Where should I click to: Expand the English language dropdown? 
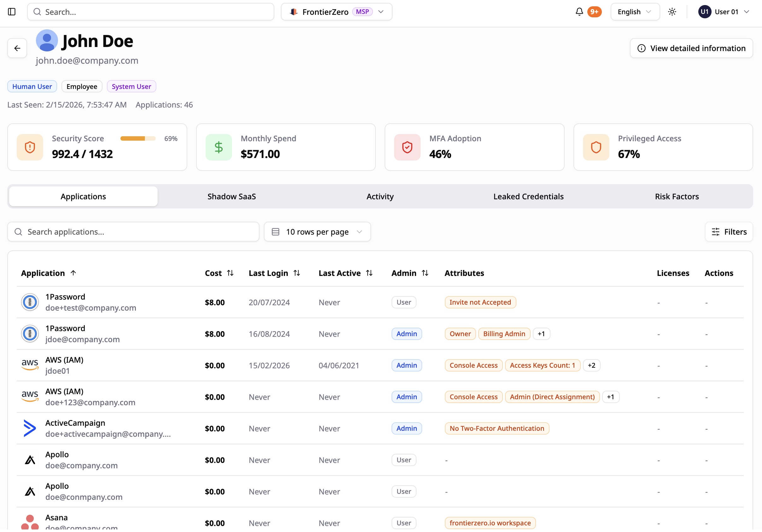(x=635, y=12)
